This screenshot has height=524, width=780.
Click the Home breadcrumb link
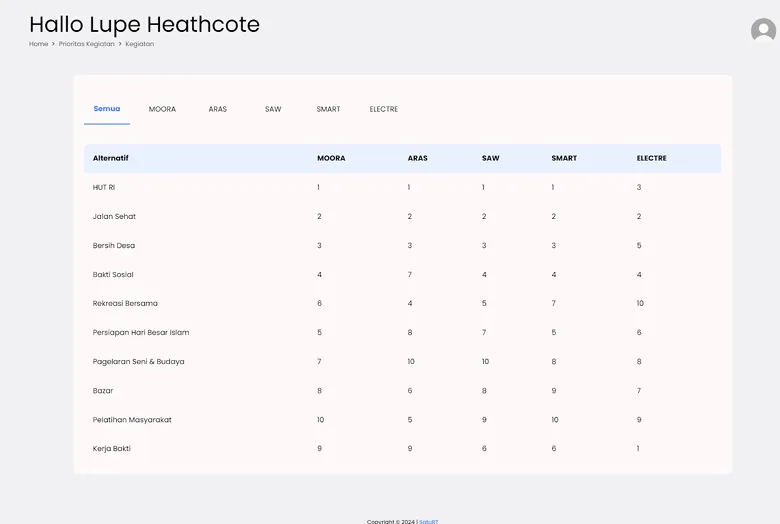(x=38, y=44)
